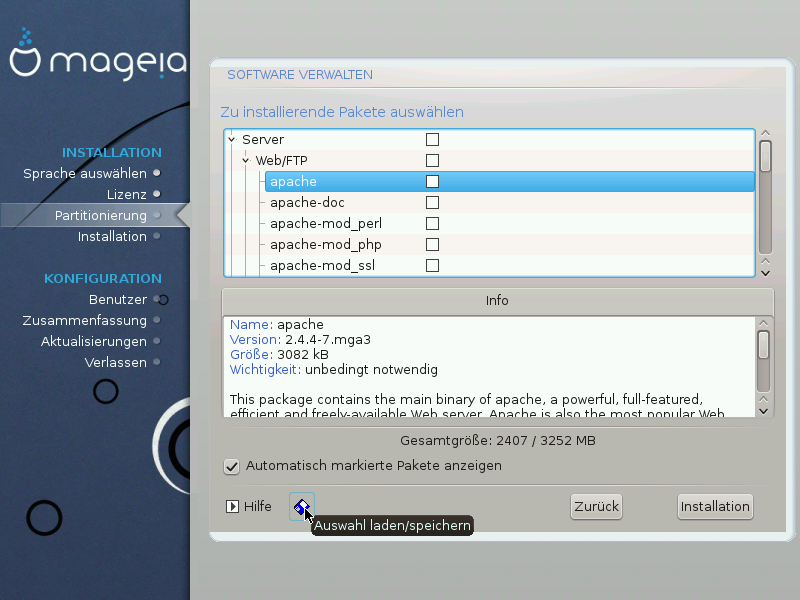Click the Info panel scrollbar thumb
800x600 pixels.
763,345
